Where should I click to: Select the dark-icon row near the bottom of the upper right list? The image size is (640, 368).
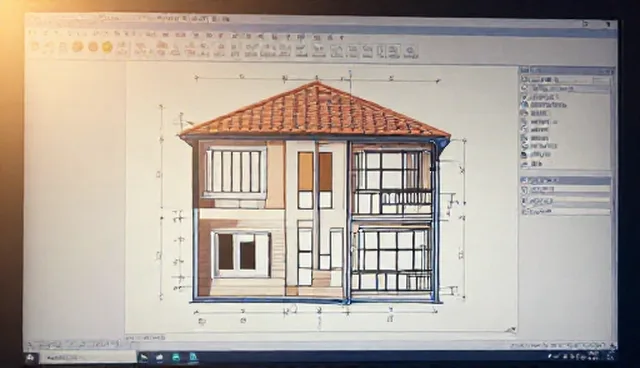(537, 155)
